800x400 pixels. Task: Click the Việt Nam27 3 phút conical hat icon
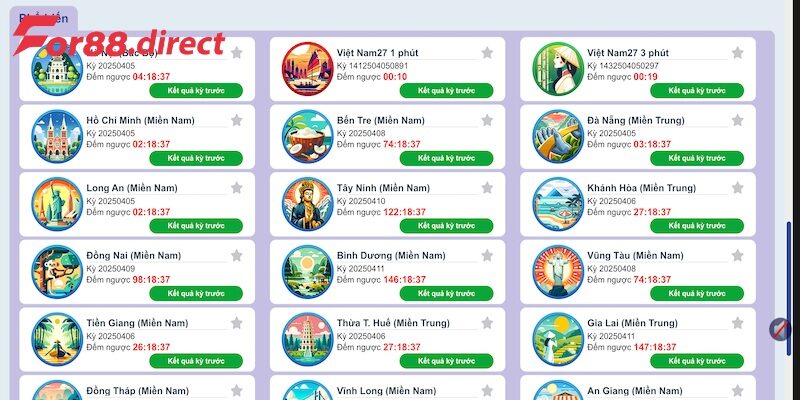click(558, 69)
